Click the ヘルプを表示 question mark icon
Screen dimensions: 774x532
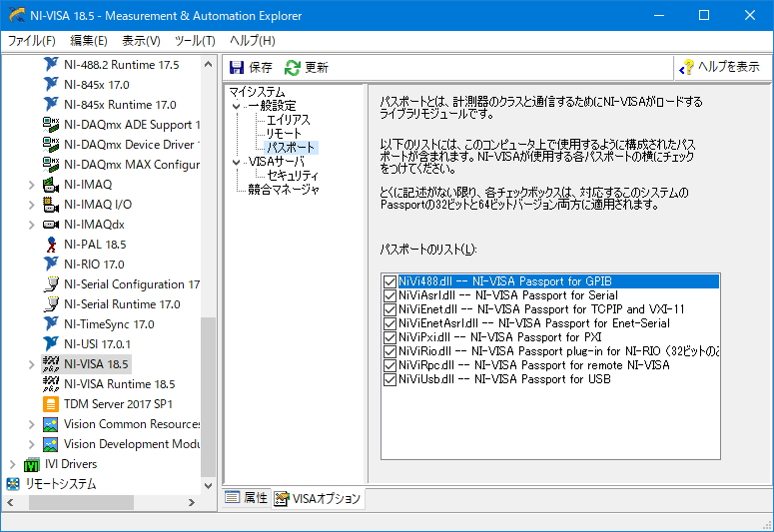687,68
